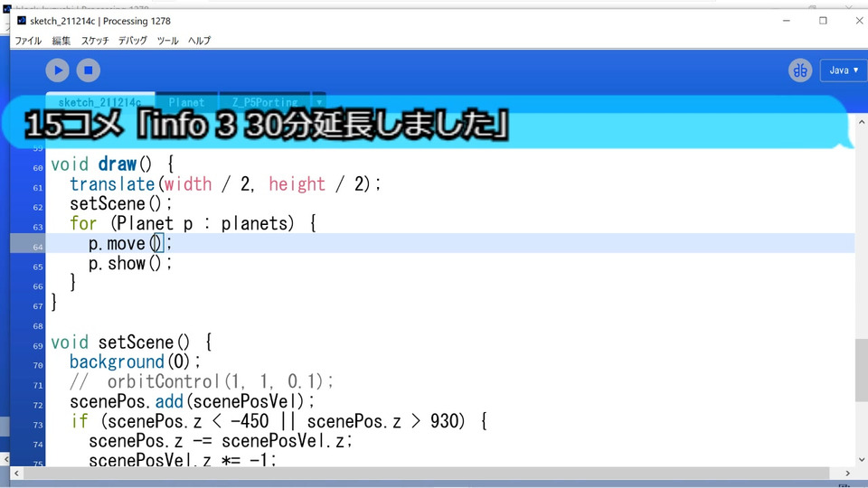The image size is (868, 488).
Task: Click scenePos.z -= scenePosVel.z line
Action: tap(221, 441)
